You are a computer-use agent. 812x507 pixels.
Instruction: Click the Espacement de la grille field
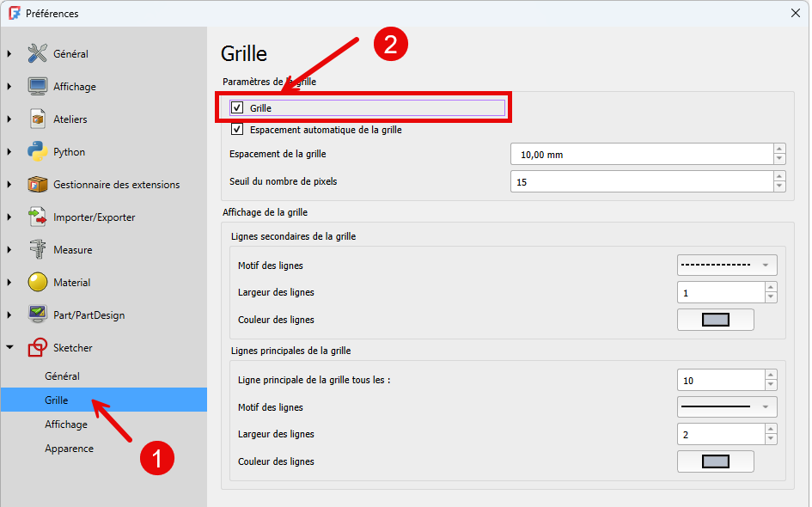642,155
